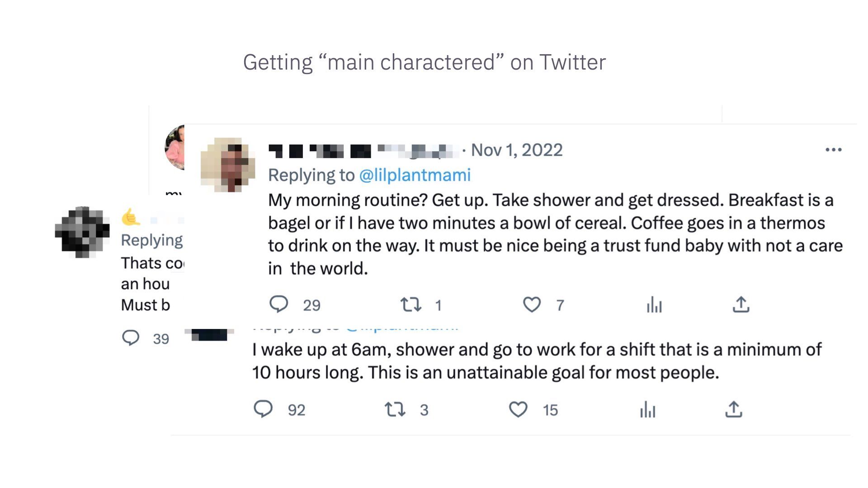This screenshot has width=868, height=488.
Task: Open the blurred blonde profile avatar
Action: pos(228,165)
